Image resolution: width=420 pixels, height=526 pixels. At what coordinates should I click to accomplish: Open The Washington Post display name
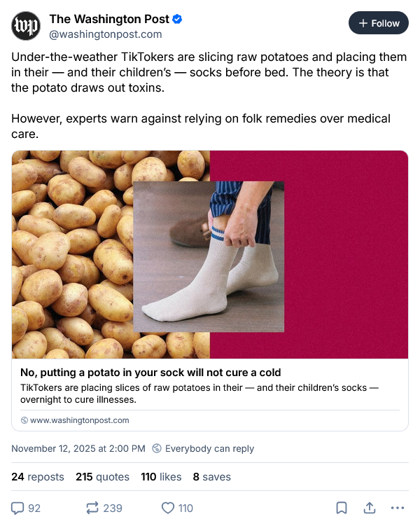point(109,19)
